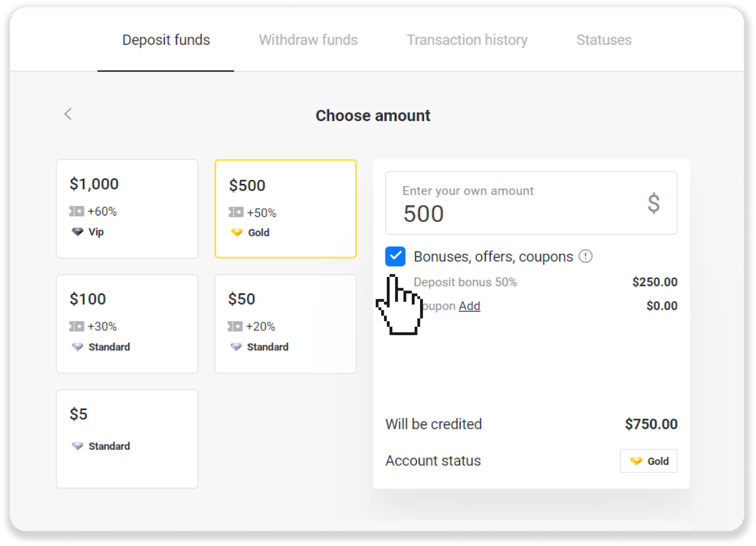Click the bonus ticket icon next to +60%
The image size is (756, 546).
pos(77,211)
